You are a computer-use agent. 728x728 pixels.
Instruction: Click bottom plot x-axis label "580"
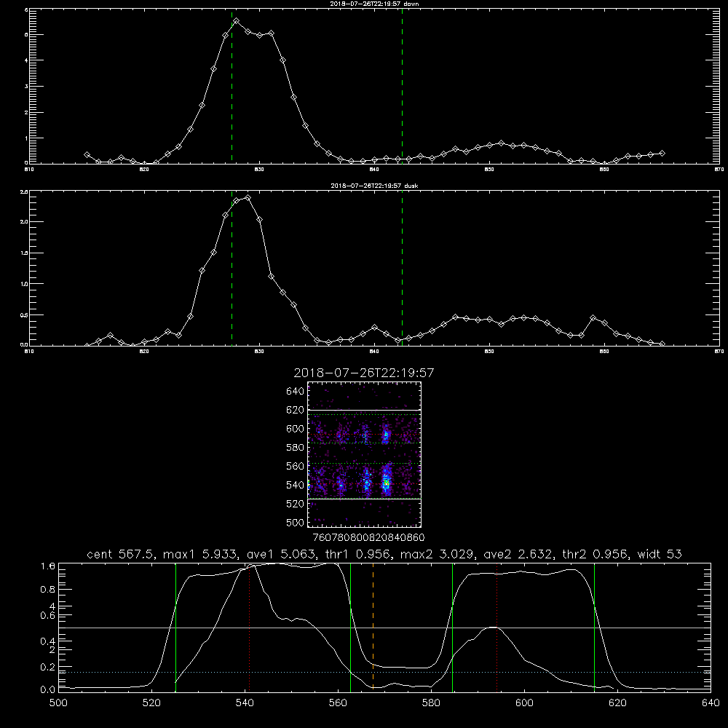pos(431,703)
